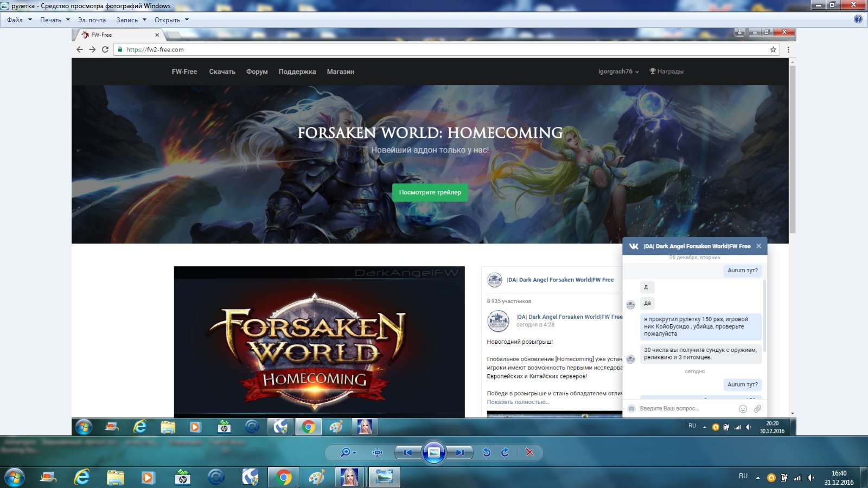Open the group title above 8 935 участников
Screen dimensions: 868x488
tap(560, 280)
